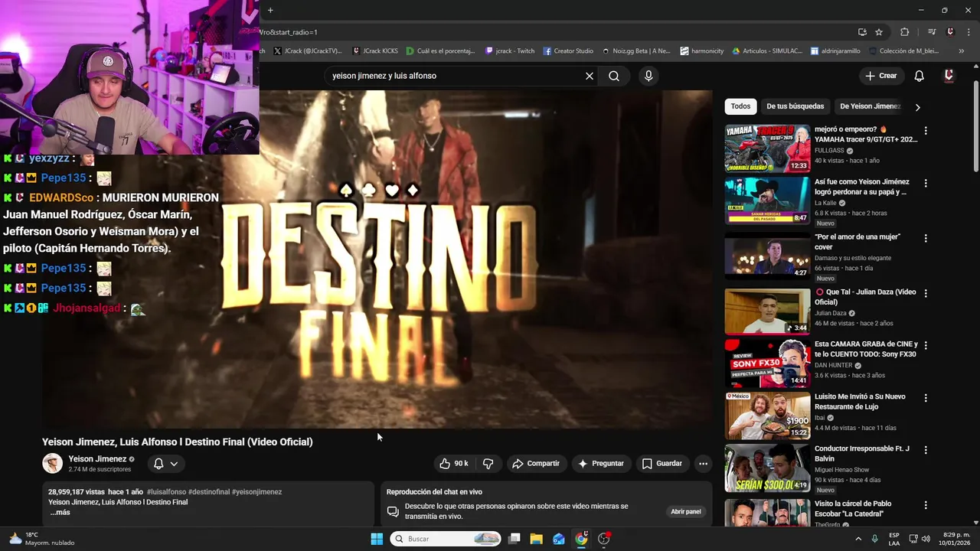980x551 pixels.
Task: Open options for the YAMAHA tracer video
Action: (x=926, y=131)
